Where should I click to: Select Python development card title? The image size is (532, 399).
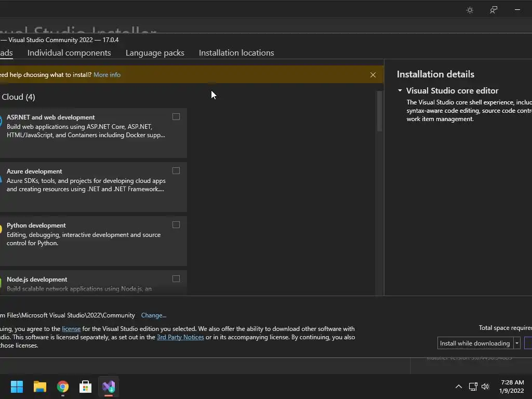(36, 225)
